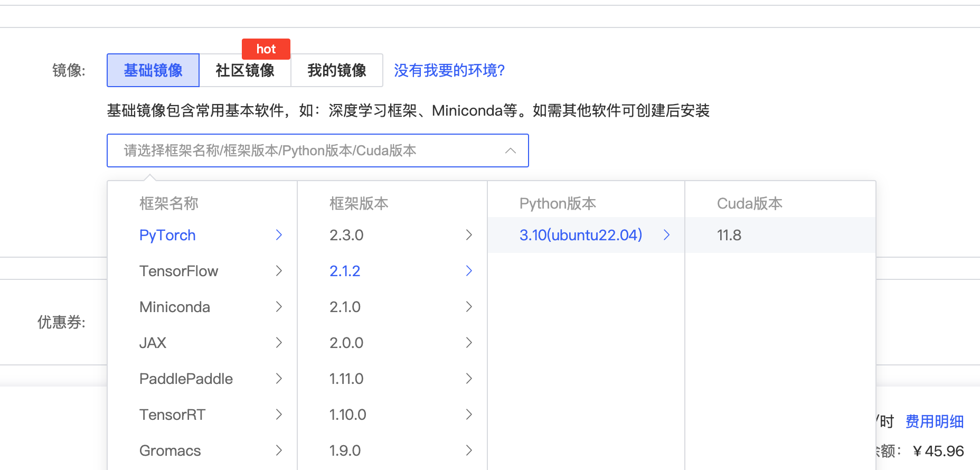The image size is (980, 470).
Task: Select Python version 3.10(ubuntu22.04)
Action: pos(581,235)
